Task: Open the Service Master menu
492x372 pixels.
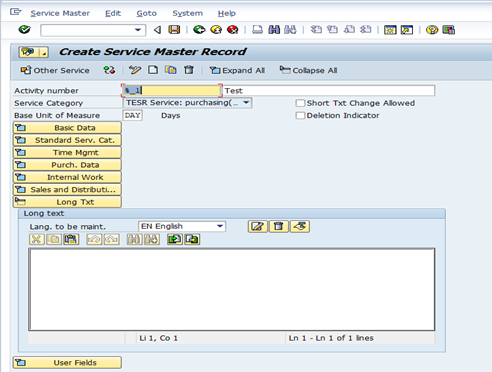Action: pos(60,13)
